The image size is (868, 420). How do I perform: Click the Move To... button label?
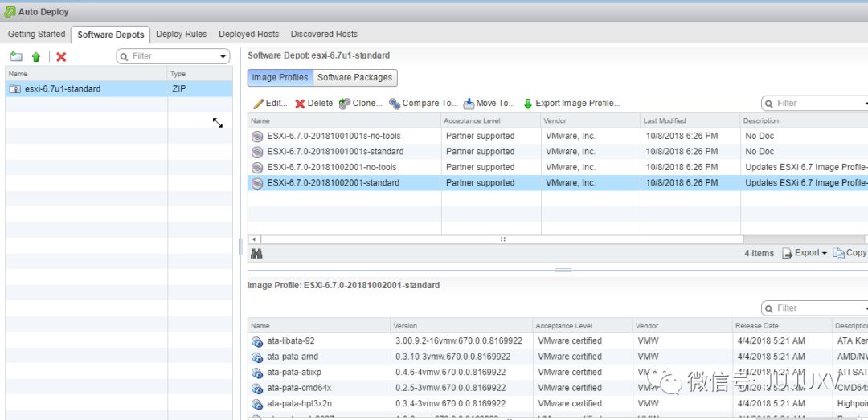495,104
